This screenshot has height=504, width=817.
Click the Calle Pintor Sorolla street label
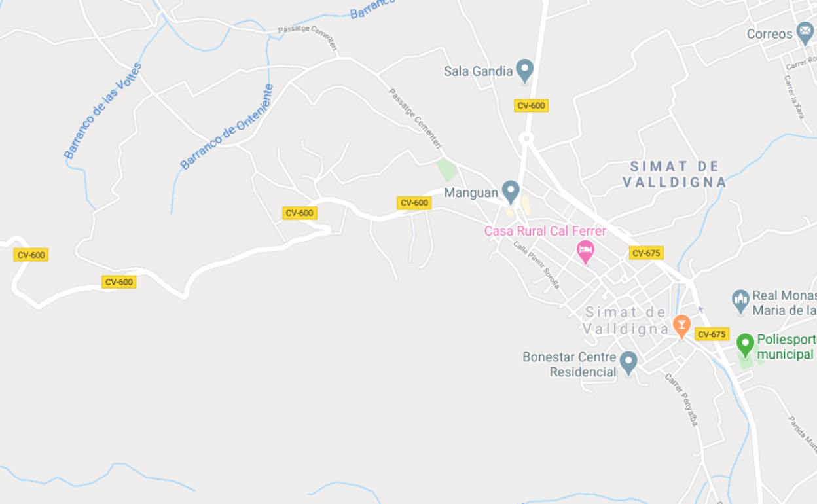pyautogui.click(x=536, y=265)
